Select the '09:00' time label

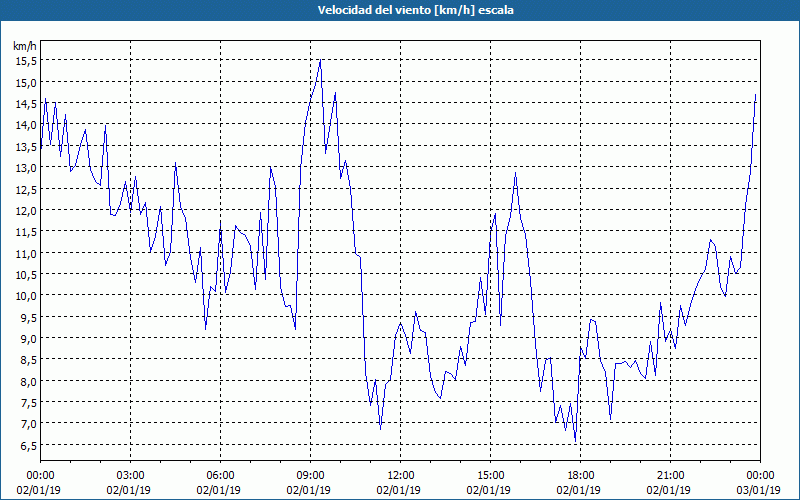click(x=311, y=476)
